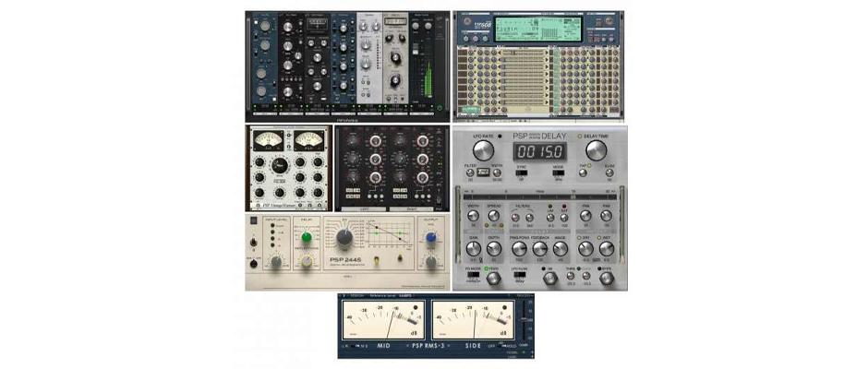Click the TAP tempo button

coord(583,173)
